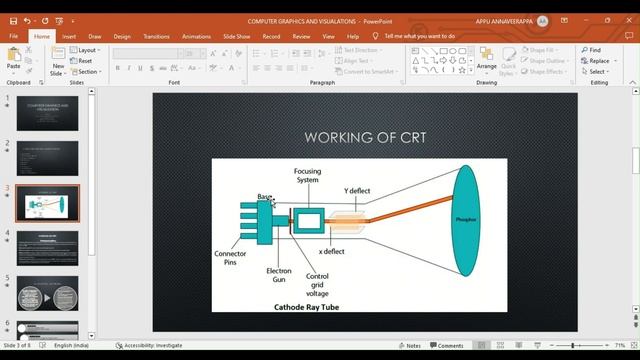Increase the list indent level

(x=307, y=53)
